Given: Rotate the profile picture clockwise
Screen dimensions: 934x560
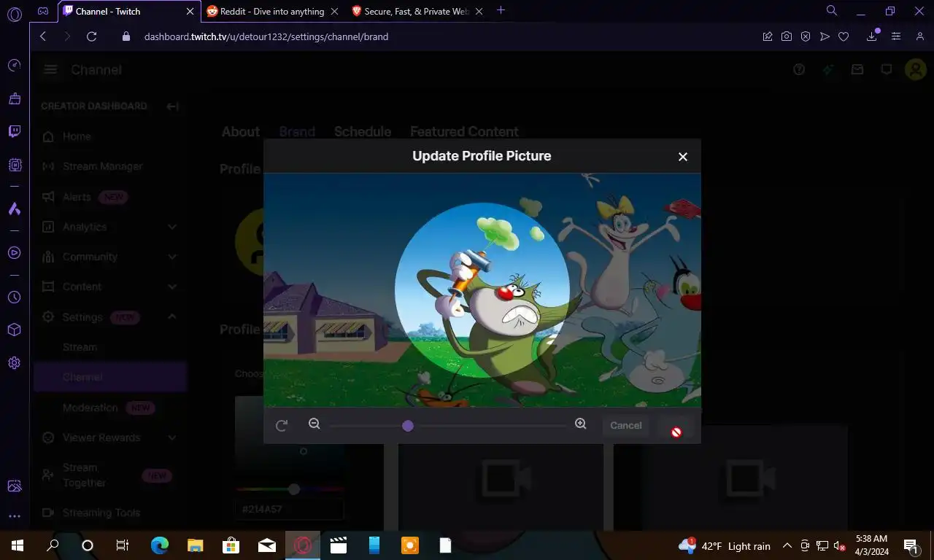Looking at the screenshot, I should (x=282, y=426).
